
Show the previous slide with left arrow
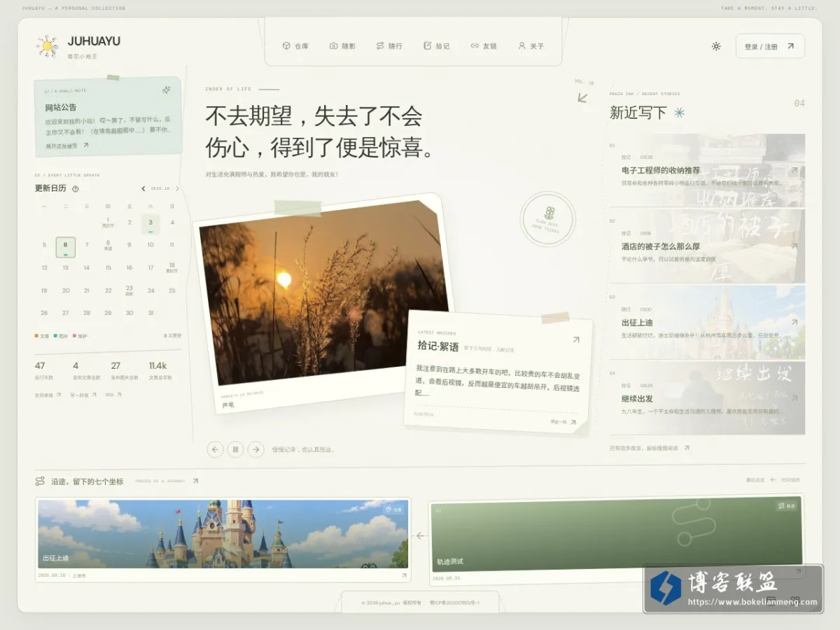[216, 449]
